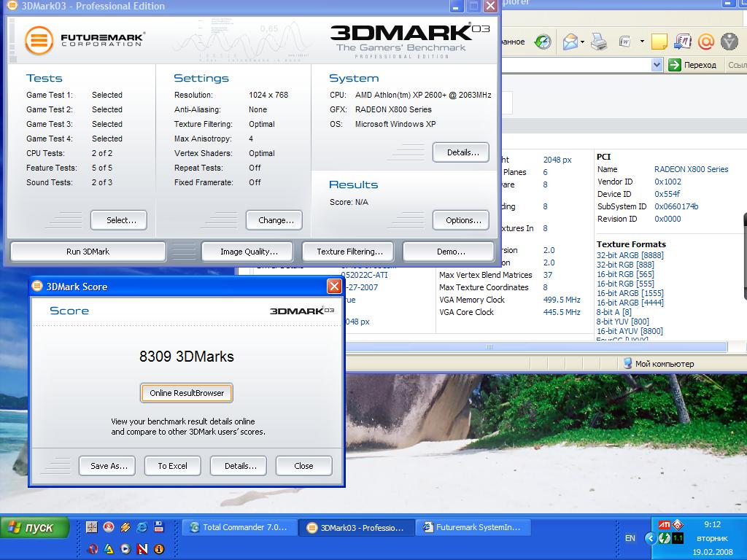Screen dimensions: 747x560
Task: Click the Demo... button
Action: click(x=449, y=252)
